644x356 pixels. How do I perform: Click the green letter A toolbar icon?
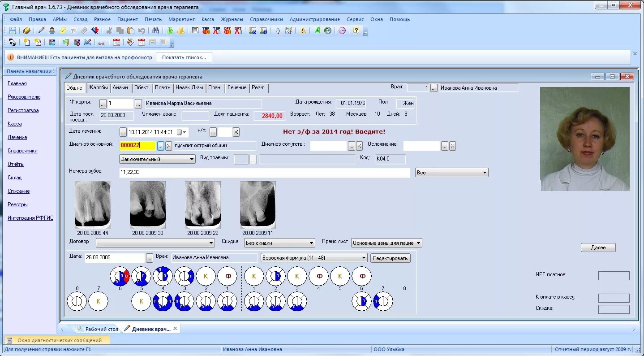[318, 30]
